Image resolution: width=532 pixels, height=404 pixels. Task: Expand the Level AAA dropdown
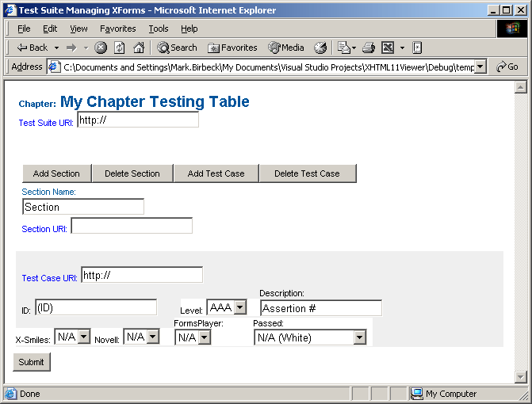(x=239, y=308)
